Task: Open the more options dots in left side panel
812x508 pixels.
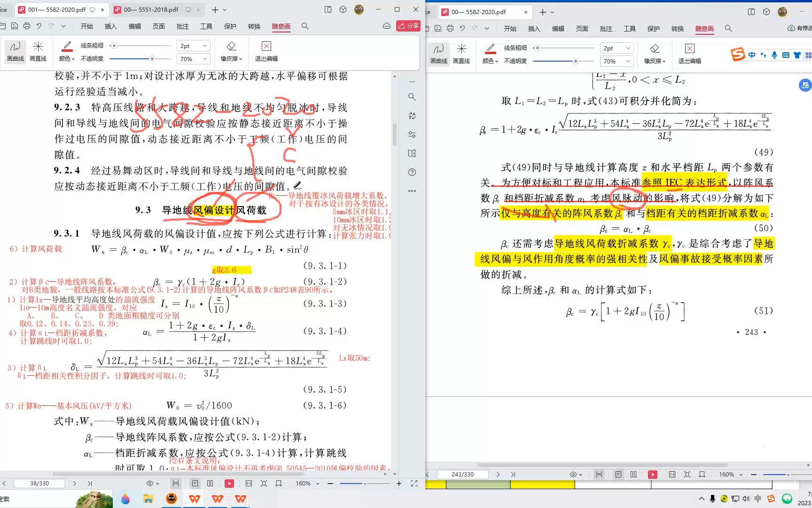Action: (412, 191)
